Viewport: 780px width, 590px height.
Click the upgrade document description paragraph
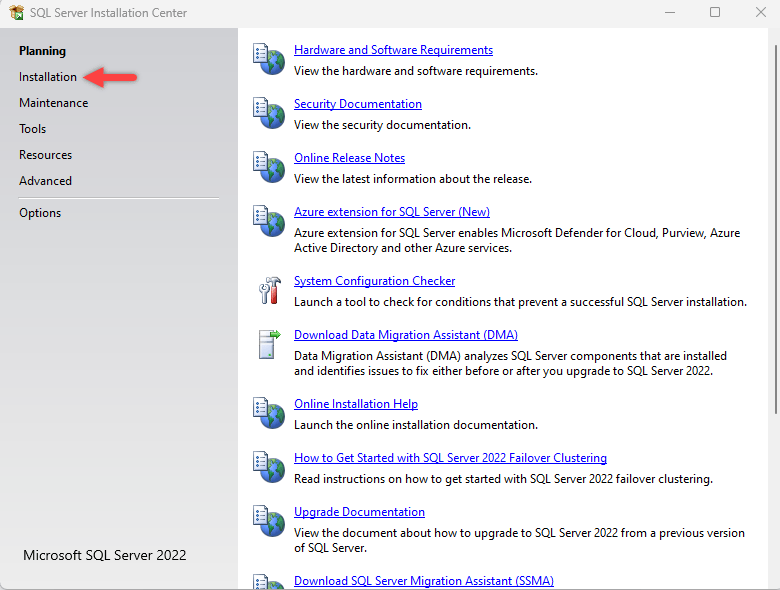click(x=519, y=540)
